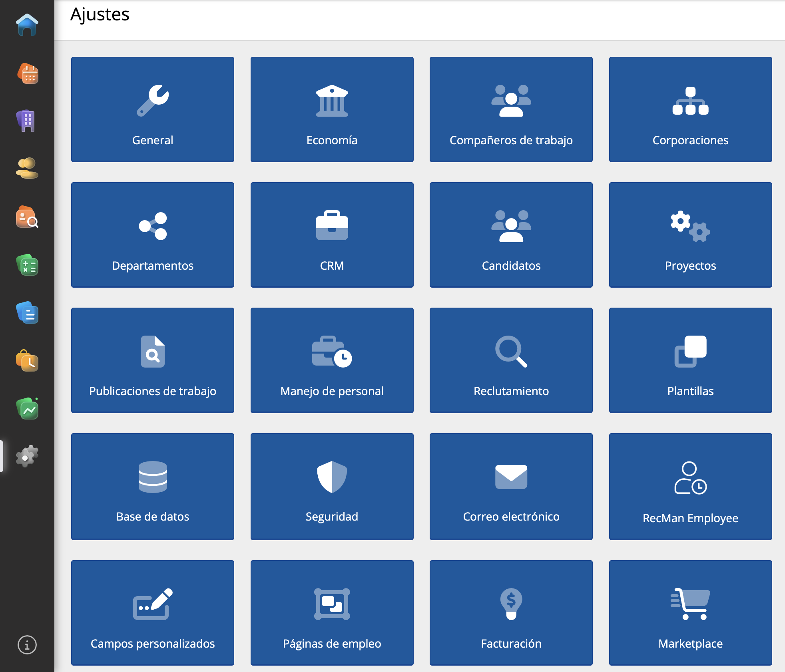Open the candidate search sidebar icon
Viewport: 785px width, 672px height.
27,217
